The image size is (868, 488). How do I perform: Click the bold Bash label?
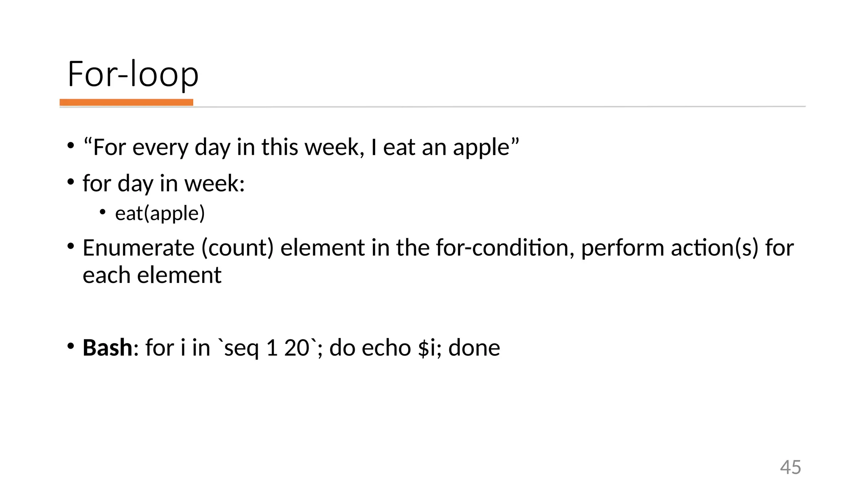108,348
